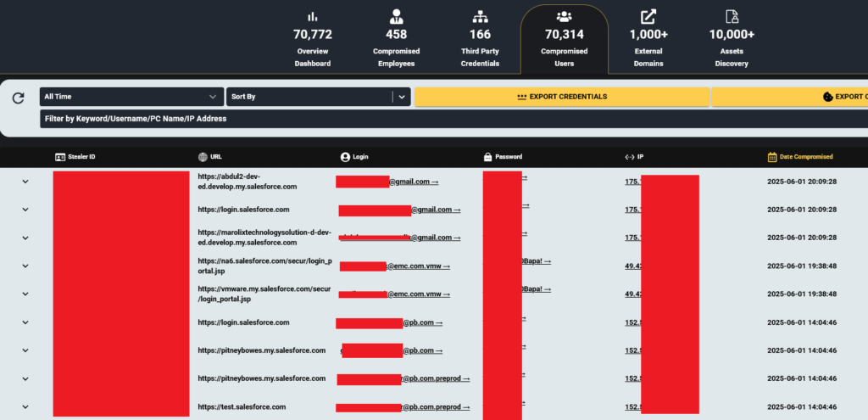
Task: Expand the na6.salesforce.com row
Action: (25, 266)
